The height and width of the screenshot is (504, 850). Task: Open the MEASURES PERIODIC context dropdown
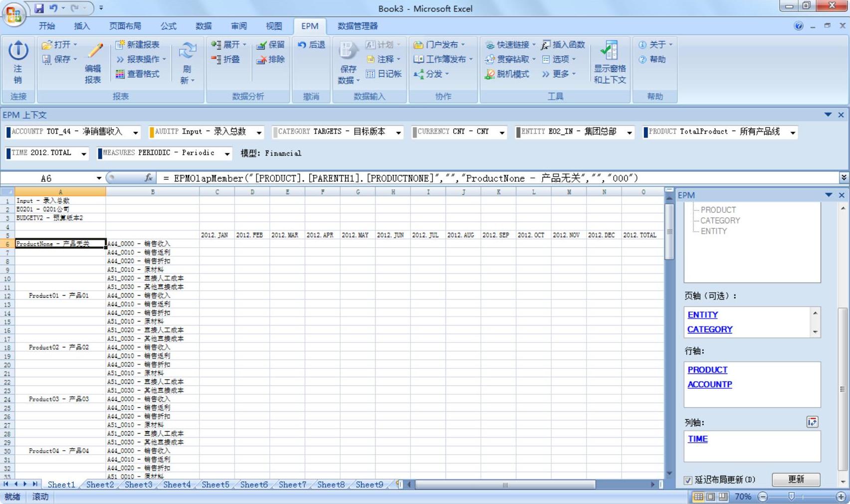click(x=227, y=154)
